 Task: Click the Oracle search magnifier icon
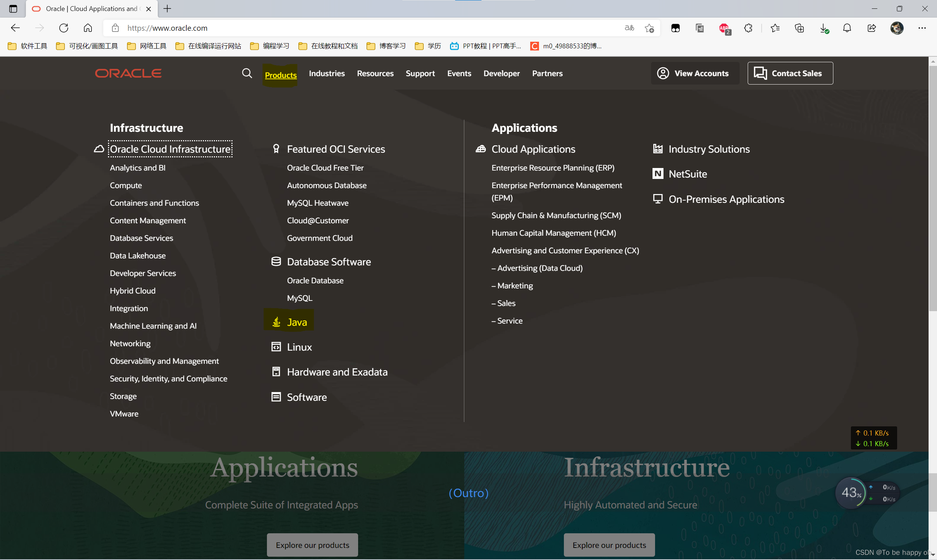click(247, 73)
